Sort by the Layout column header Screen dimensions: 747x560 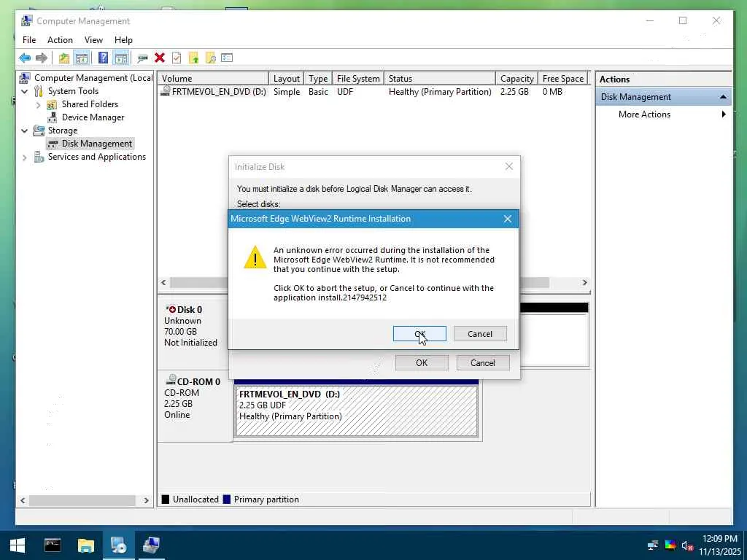pos(286,79)
